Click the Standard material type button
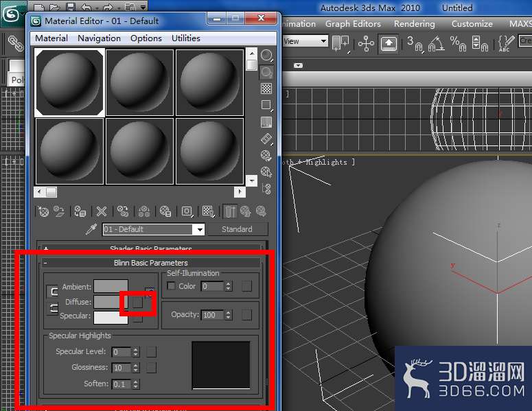532x411 pixels. pyautogui.click(x=238, y=229)
